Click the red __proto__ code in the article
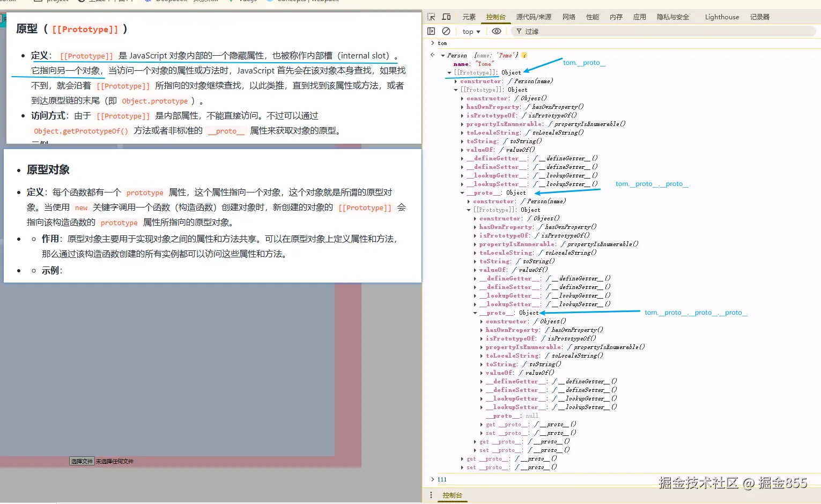The width and height of the screenshot is (821, 504). click(x=226, y=131)
